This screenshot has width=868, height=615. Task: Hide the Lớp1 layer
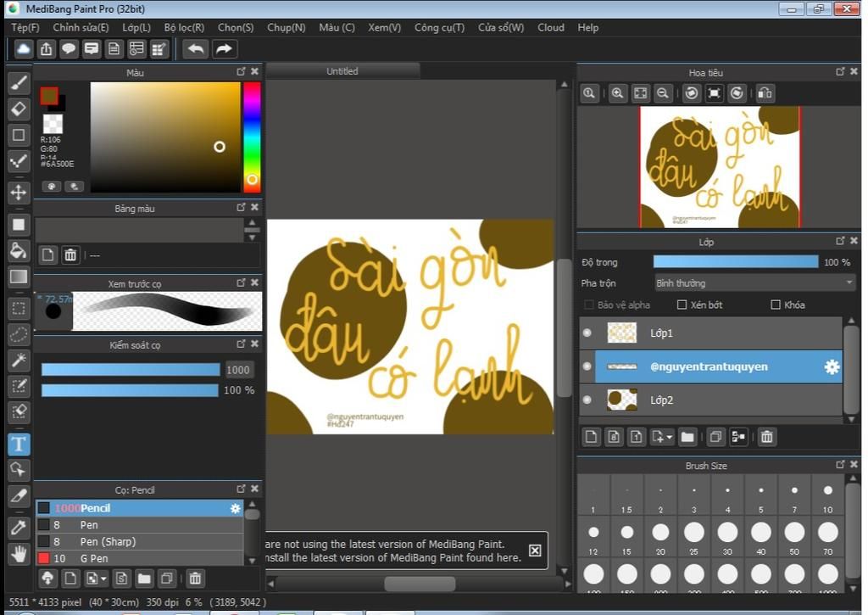[x=587, y=333]
